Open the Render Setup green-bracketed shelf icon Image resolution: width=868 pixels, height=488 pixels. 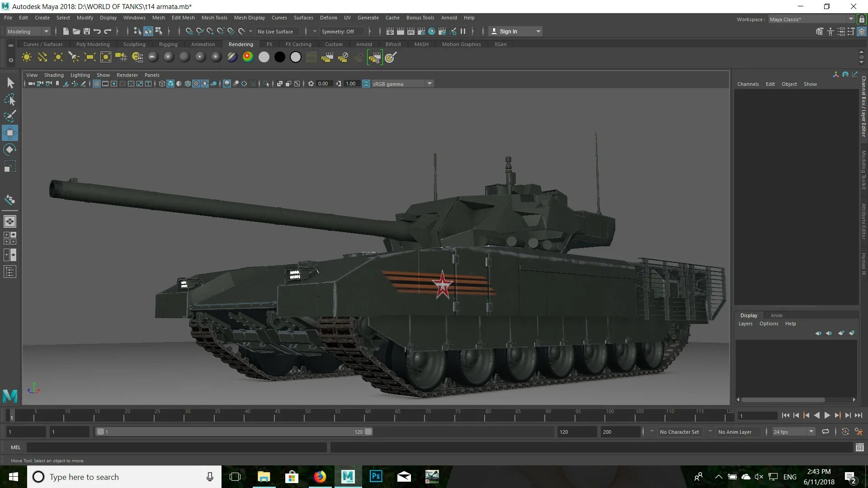[x=374, y=57]
